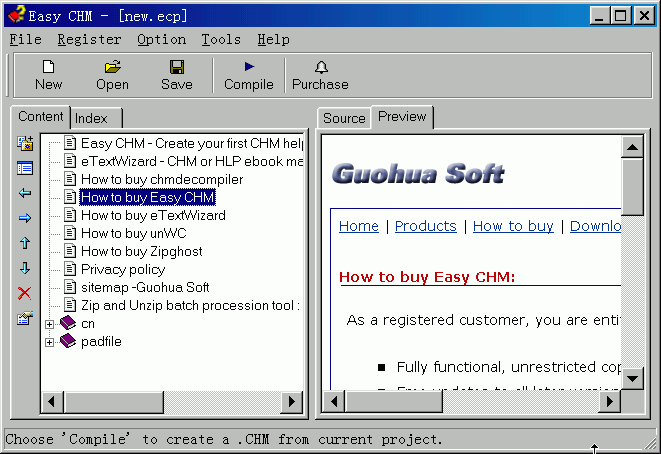Select the Preview tab

[x=402, y=117]
